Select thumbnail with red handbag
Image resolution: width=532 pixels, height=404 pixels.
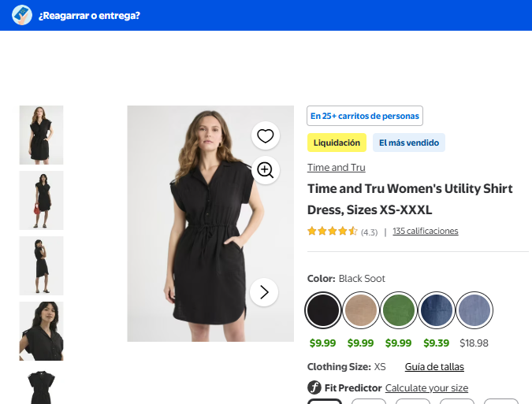pyautogui.click(x=41, y=200)
